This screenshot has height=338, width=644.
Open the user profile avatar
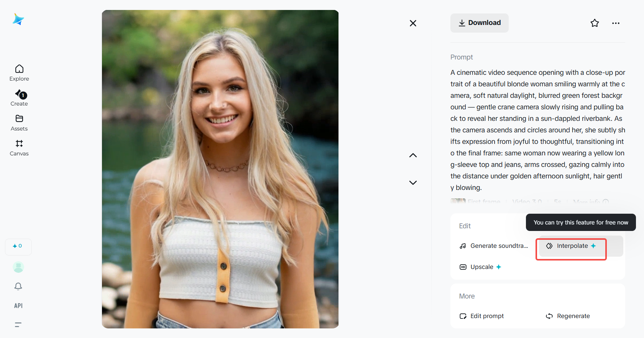coord(18,267)
